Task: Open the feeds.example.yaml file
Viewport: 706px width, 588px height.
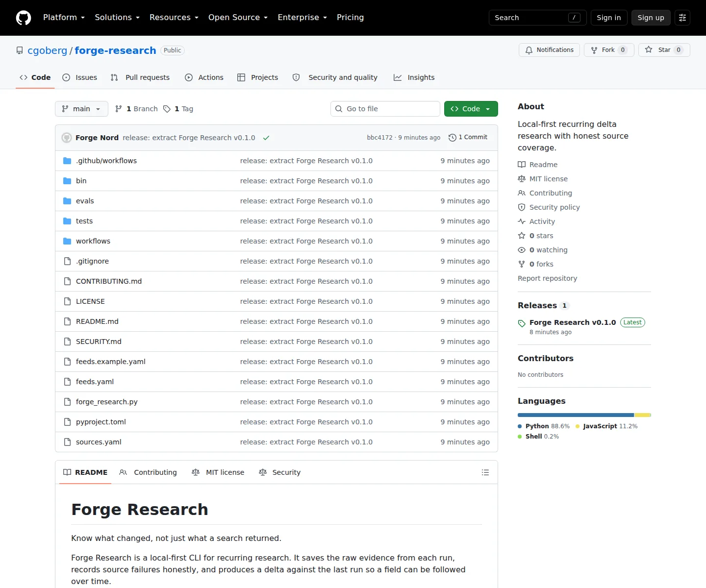Action: tap(111, 362)
